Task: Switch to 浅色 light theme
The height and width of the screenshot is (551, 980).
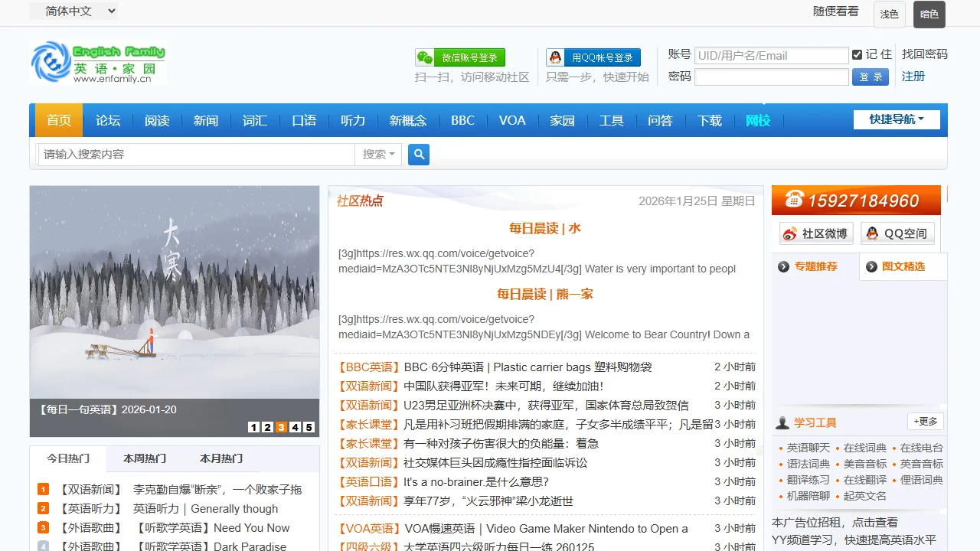Action: (x=889, y=14)
